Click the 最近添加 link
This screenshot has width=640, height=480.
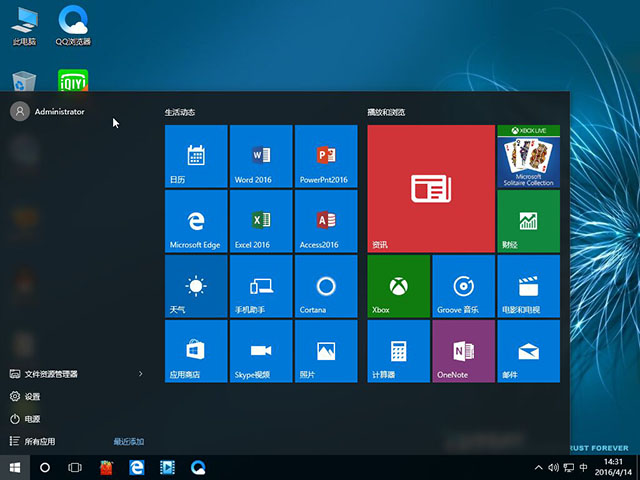pos(129,441)
